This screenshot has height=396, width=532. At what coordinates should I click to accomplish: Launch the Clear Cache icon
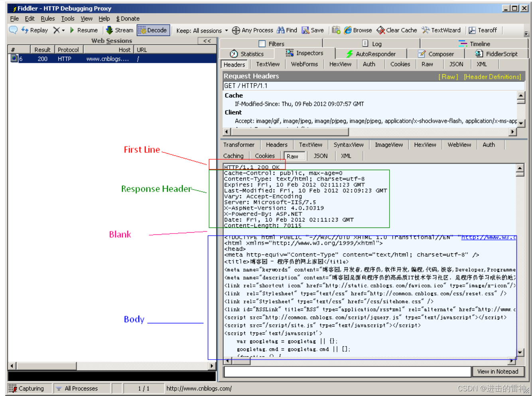pos(396,30)
